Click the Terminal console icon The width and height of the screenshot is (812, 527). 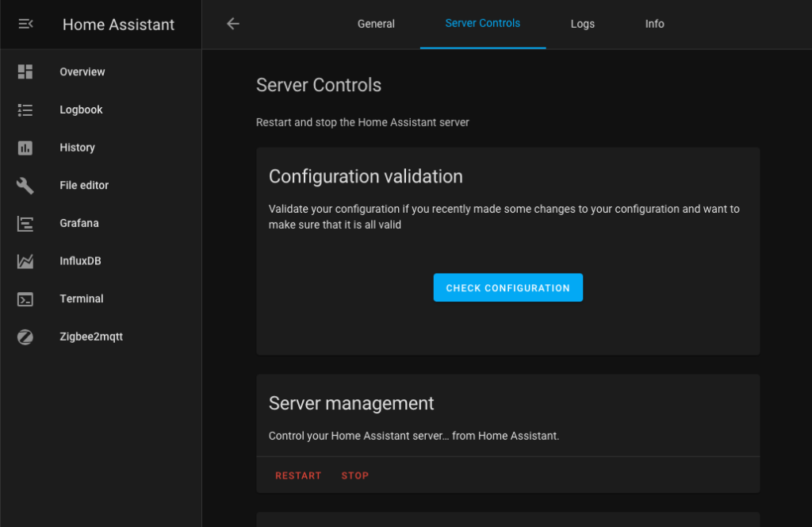click(25, 299)
